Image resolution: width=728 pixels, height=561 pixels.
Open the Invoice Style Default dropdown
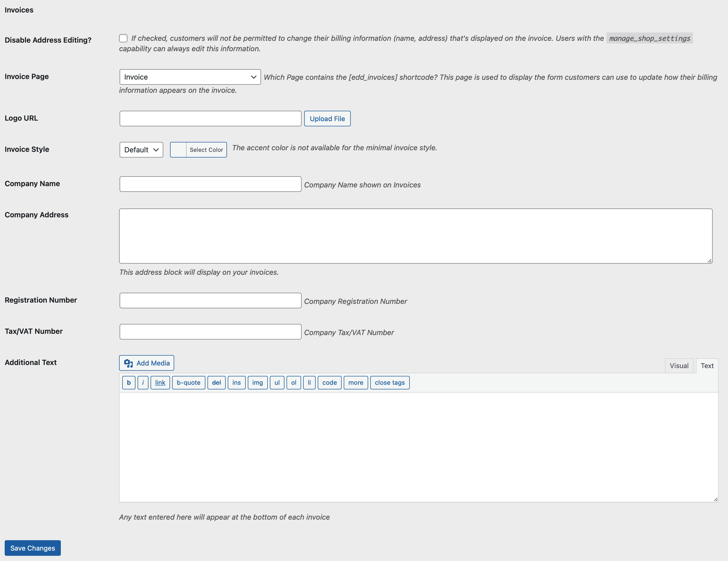(141, 150)
